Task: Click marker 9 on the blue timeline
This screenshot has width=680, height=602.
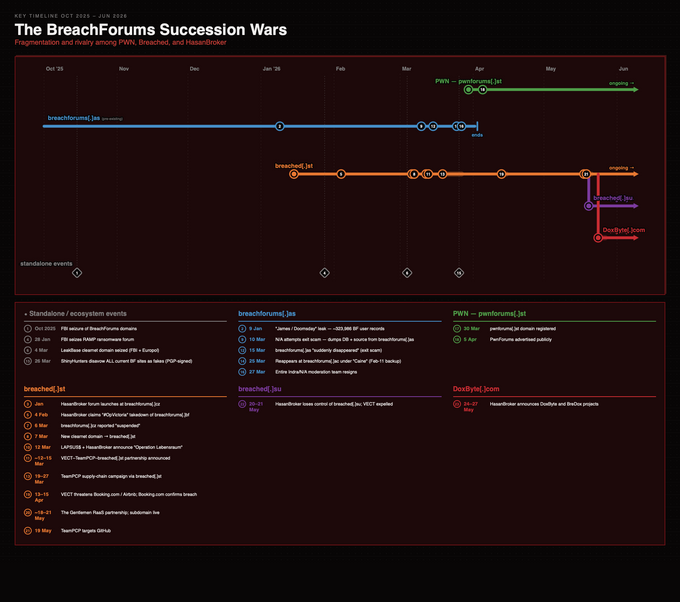Action: tap(421, 126)
